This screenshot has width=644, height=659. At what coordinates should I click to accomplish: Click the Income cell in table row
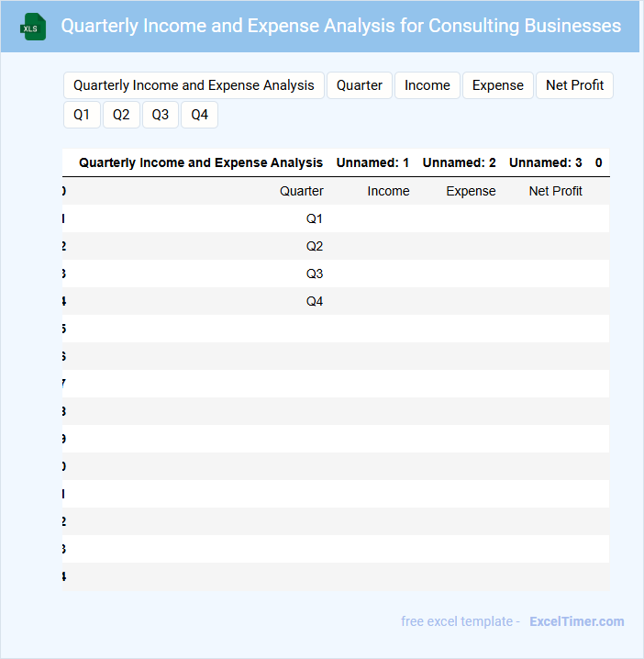point(388,191)
